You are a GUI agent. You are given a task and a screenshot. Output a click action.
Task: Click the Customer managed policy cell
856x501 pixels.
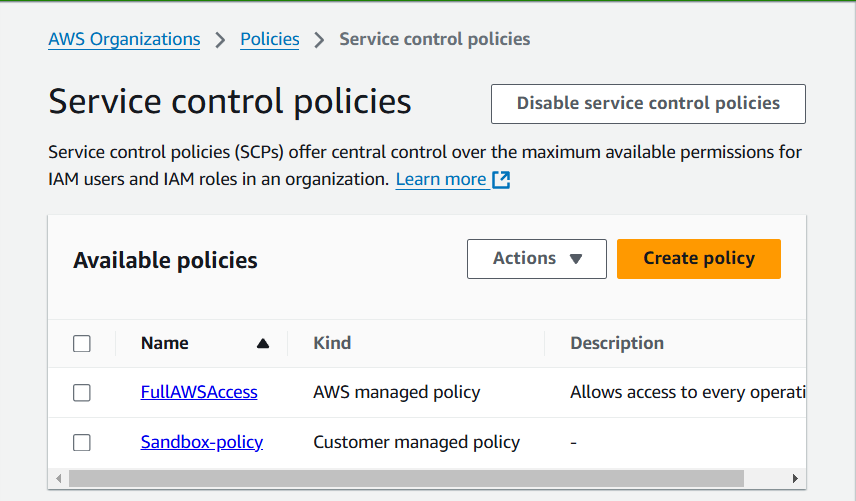click(x=416, y=442)
